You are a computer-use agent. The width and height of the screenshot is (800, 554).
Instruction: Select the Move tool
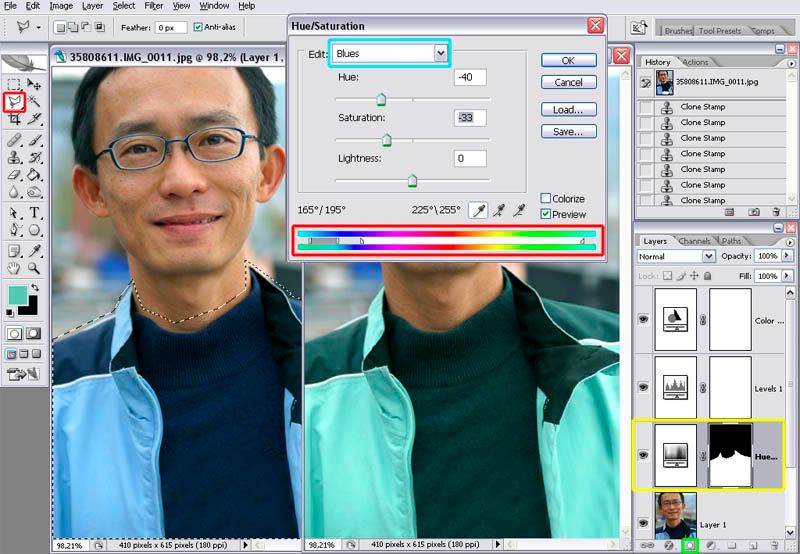point(34,84)
